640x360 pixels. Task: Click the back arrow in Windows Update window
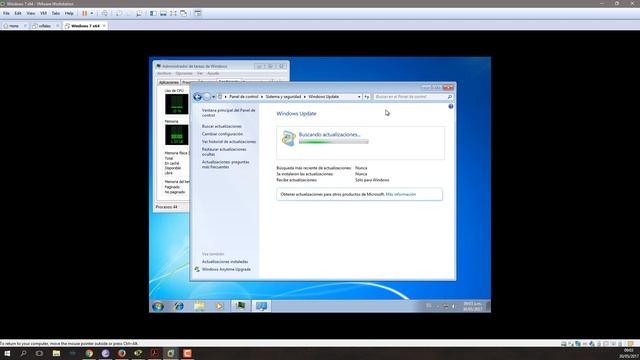(x=198, y=97)
